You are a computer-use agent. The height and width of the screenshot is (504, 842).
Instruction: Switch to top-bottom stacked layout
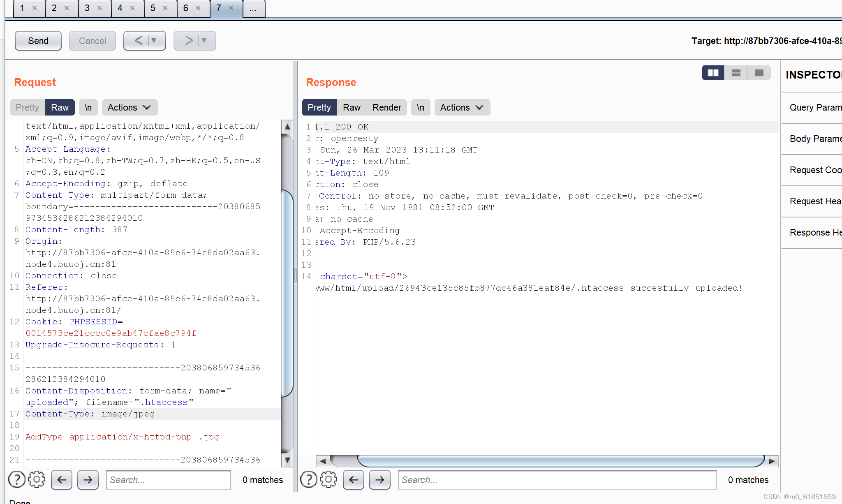(736, 73)
